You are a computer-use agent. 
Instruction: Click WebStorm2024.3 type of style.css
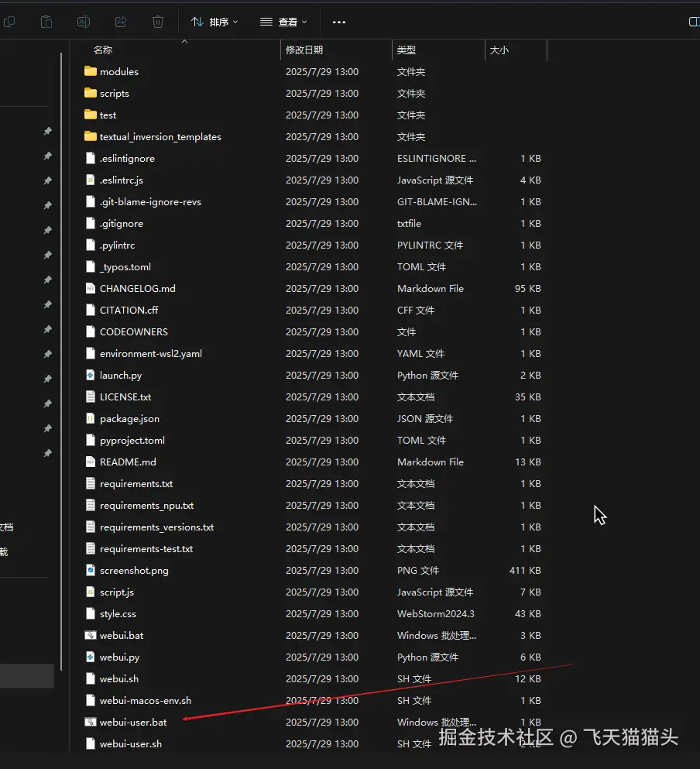436,613
